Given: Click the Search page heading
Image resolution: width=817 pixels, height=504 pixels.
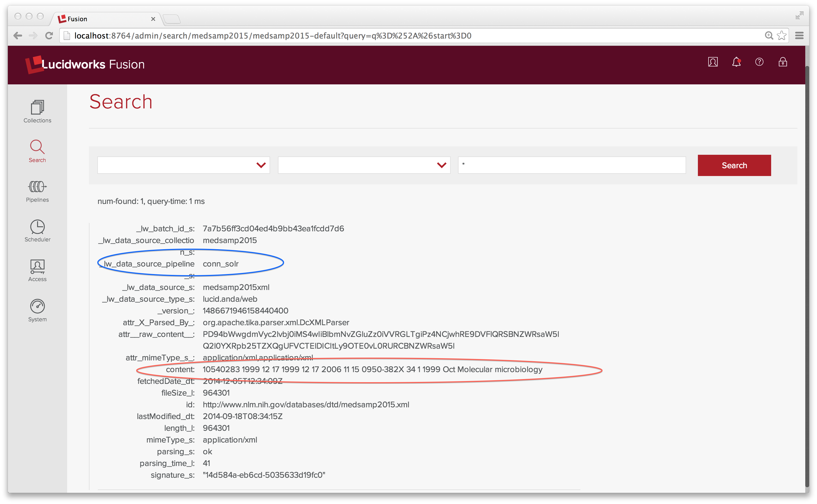Looking at the screenshot, I should tap(121, 102).
